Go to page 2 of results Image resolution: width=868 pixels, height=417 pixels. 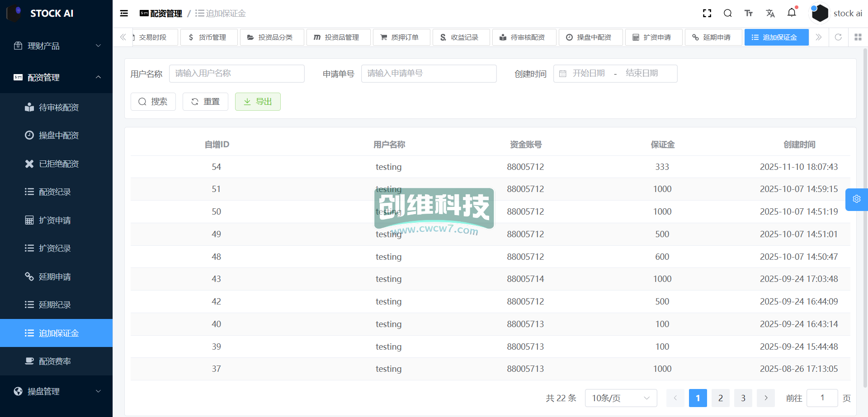coord(720,398)
